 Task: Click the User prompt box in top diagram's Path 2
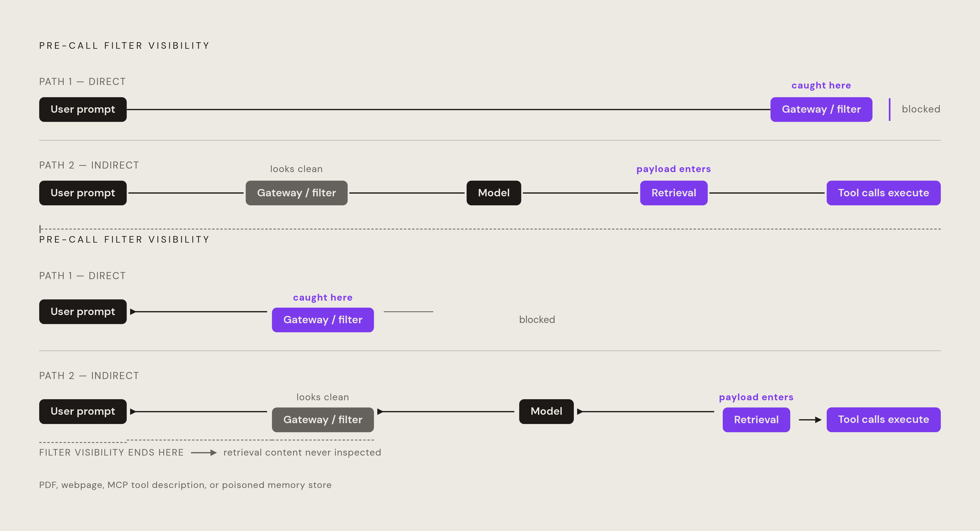coord(83,193)
